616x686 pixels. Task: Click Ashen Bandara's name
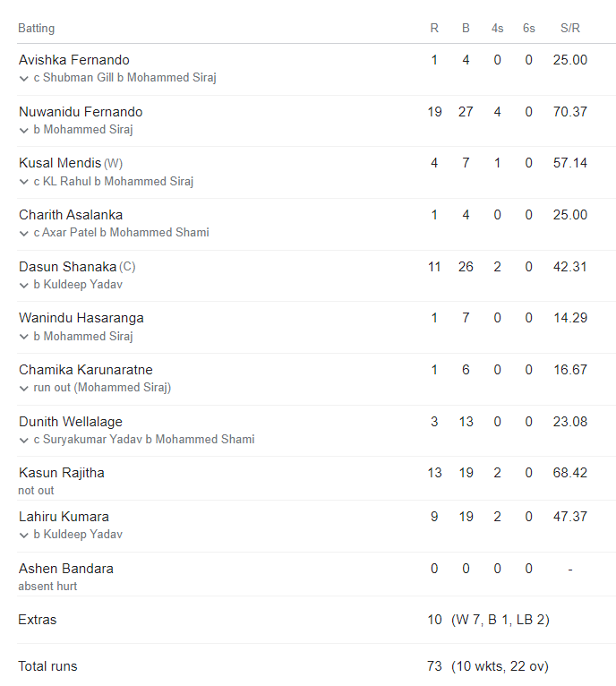tap(65, 569)
